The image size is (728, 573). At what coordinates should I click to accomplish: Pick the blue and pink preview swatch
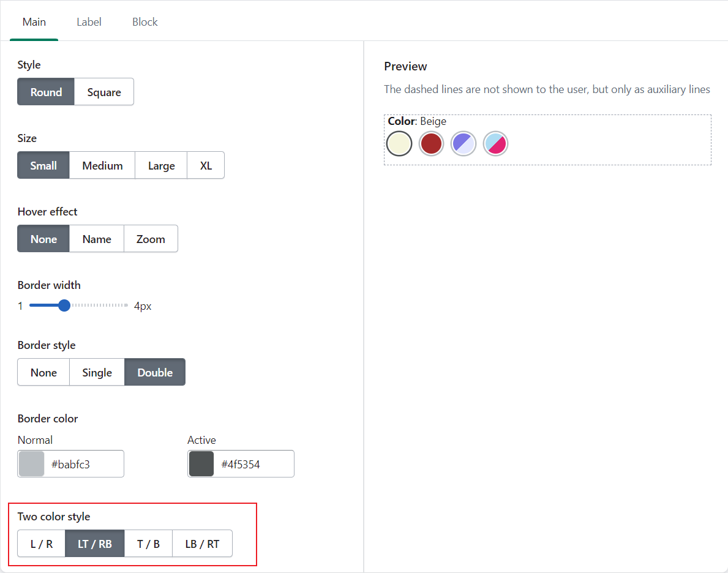pyautogui.click(x=495, y=144)
